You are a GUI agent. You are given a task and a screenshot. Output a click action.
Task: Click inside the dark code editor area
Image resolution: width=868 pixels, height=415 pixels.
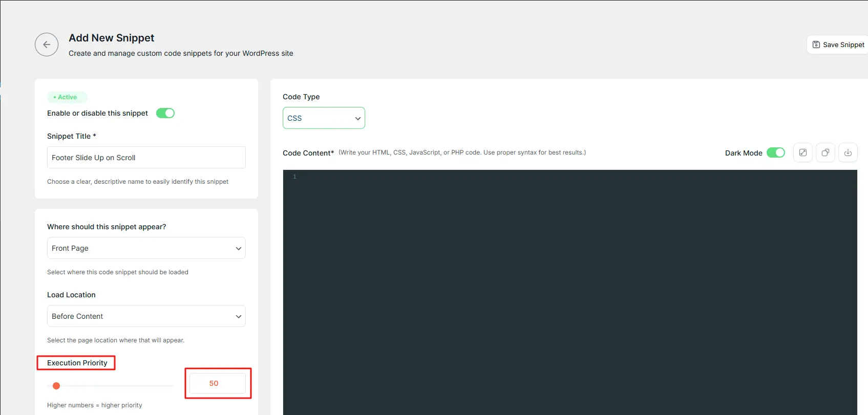(569, 292)
